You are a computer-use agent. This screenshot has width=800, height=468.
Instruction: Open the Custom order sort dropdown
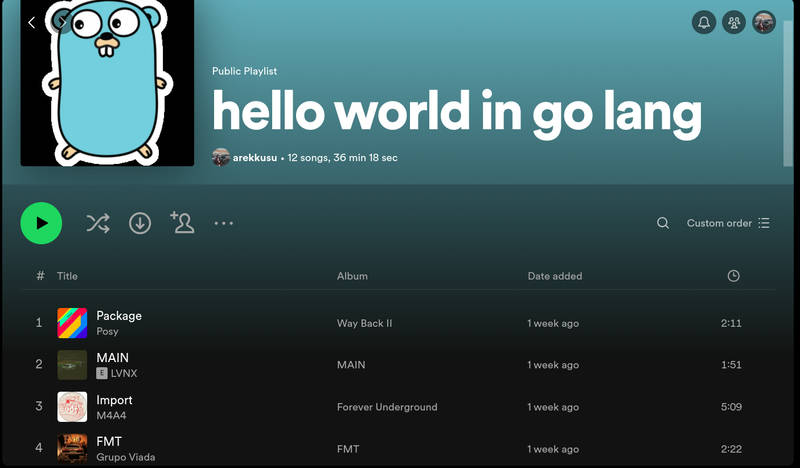728,223
